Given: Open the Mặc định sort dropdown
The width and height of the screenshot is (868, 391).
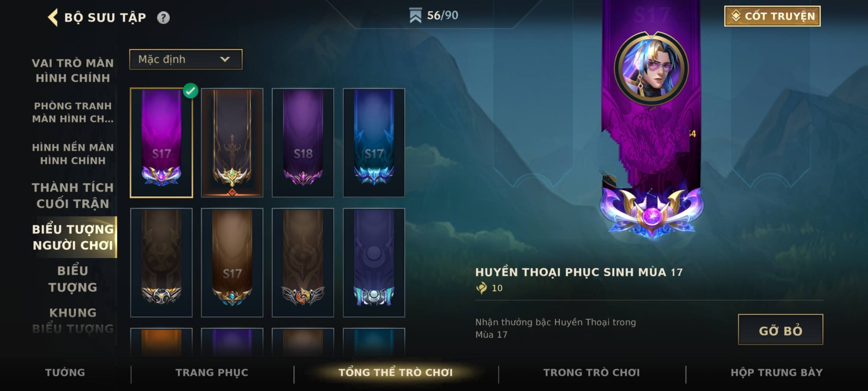Looking at the screenshot, I should click(x=186, y=59).
